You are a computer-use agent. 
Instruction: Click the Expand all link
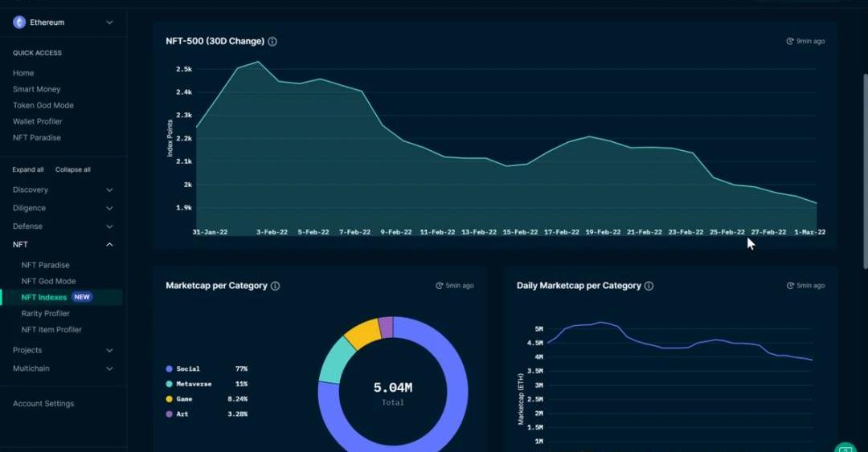click(28, 170)
